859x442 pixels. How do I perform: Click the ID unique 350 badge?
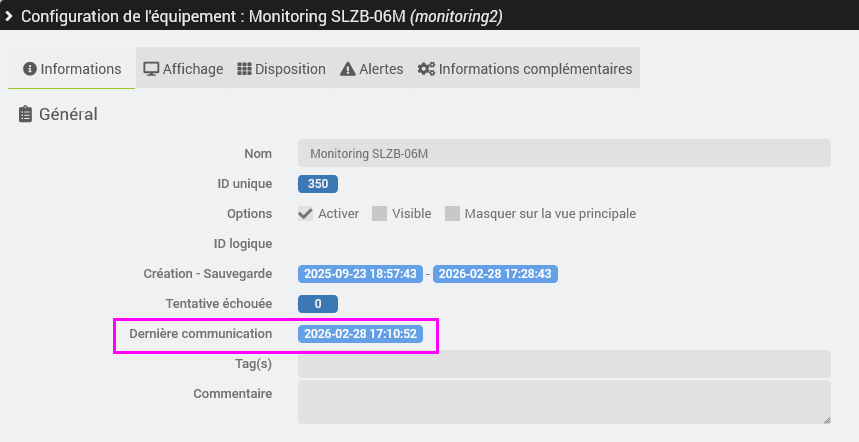pyautogui.click(x=318, y=184)
